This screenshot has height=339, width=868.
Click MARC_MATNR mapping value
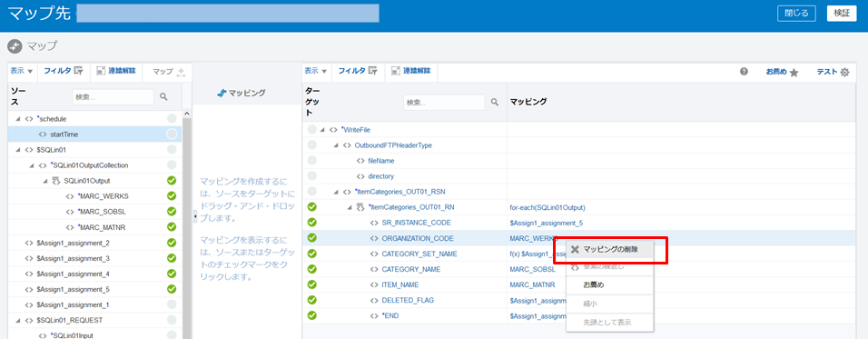click(x=533, y=284)
